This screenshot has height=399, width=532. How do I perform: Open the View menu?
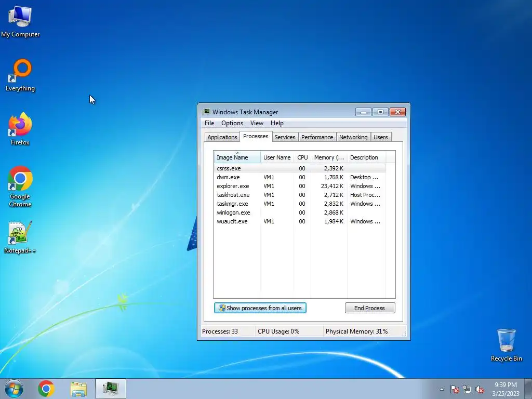click(x=257, y=123)
